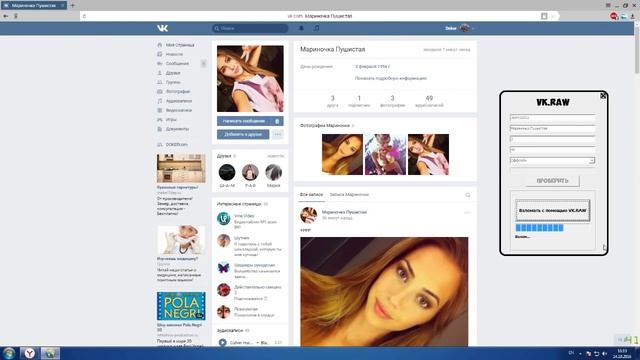Open the butterfly avatar community page
This screenshot has height=360, width=640.
tap(224, 268)
